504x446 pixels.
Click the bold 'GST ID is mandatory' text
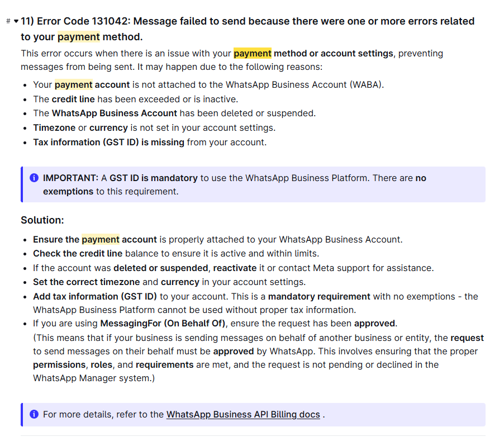click(154, 178)
